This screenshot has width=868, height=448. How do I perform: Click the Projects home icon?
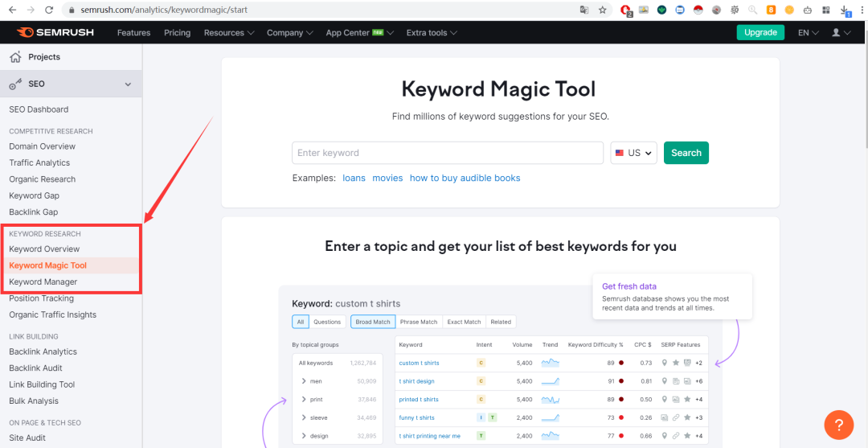tap(15, 56)
